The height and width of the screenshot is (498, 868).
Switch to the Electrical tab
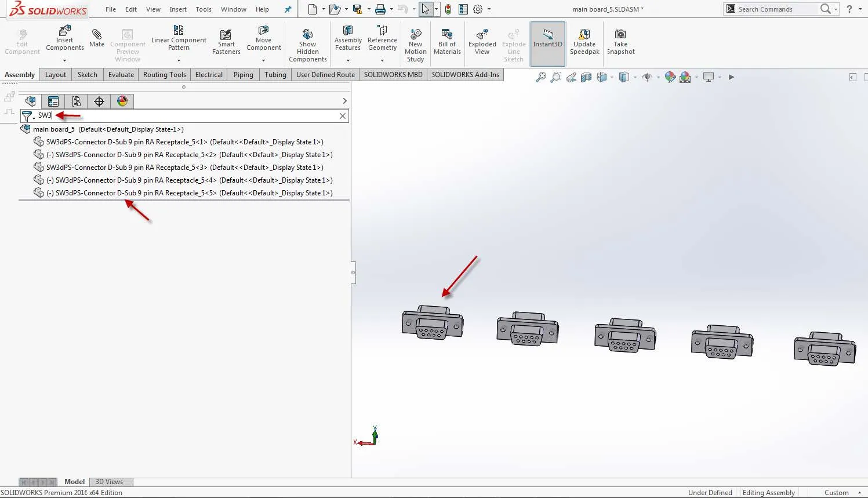(209, 75)
